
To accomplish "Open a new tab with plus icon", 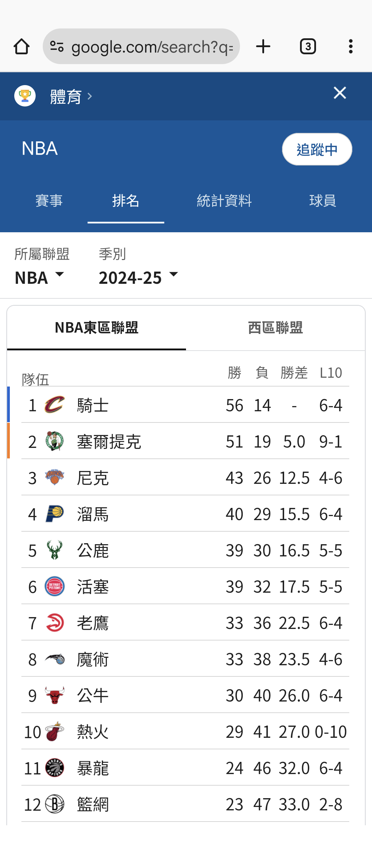I will click(x=263, y=46).
